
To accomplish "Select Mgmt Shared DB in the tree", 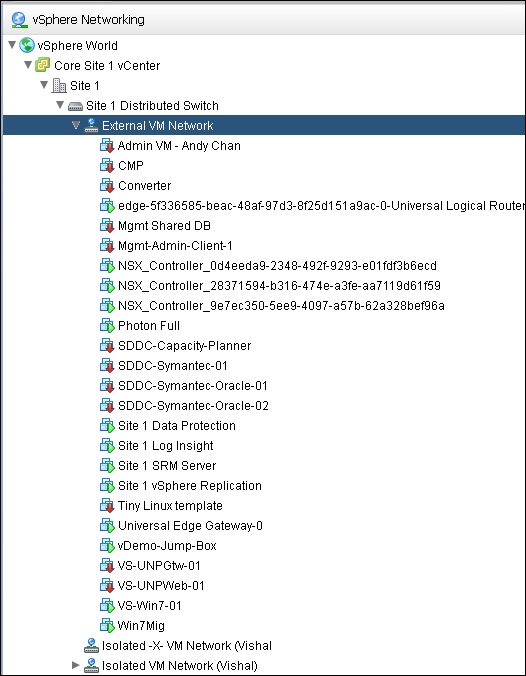I will (x=164, y=225).
